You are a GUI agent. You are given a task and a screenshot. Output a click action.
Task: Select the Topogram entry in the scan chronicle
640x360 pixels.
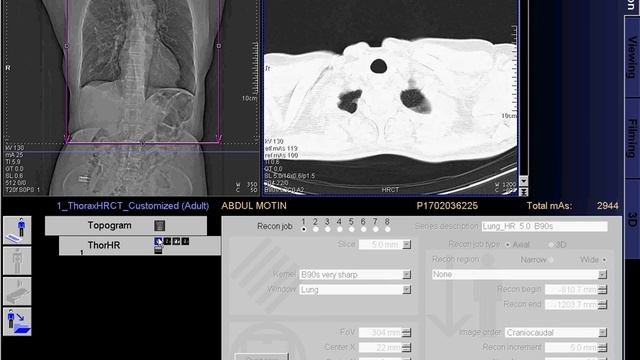coord(126,225)
